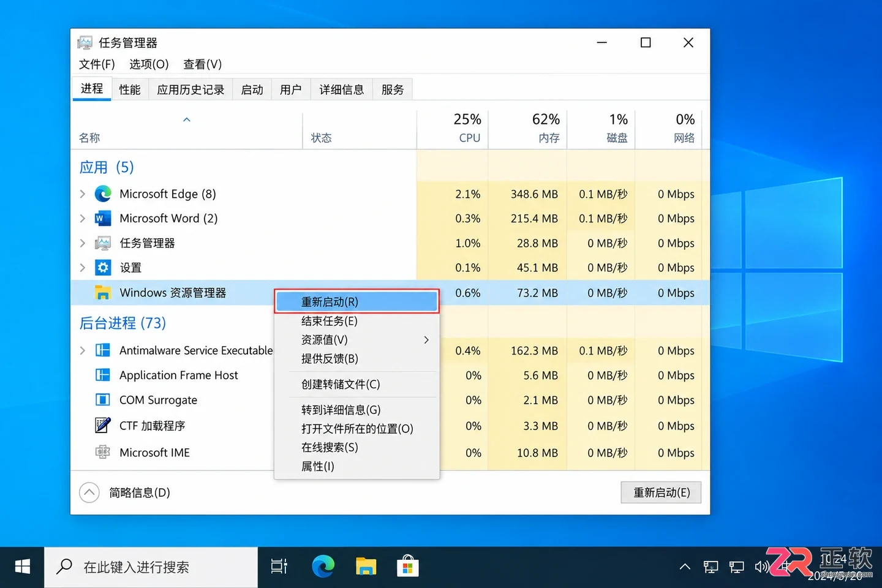Click the CTF 加载程序 pen icon
This screenshot has width=882, height=588.
pos(103,425)
